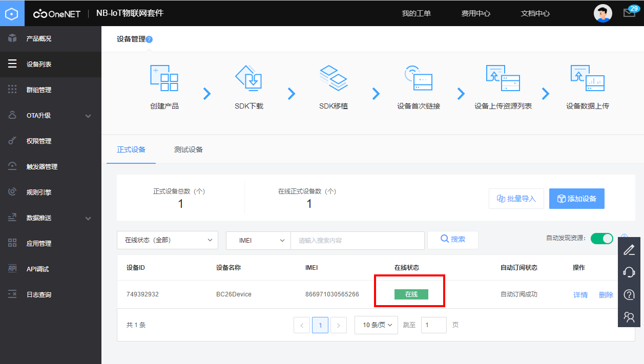Click the 添加设备 button
The width and height of the screenshot is (644, 364).
(577, 198)
